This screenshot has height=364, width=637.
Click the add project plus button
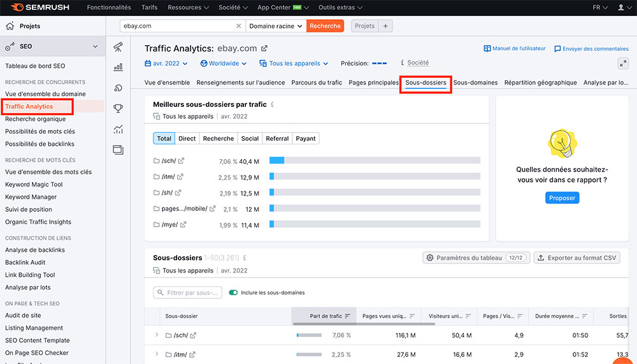[x=385, y=26]
